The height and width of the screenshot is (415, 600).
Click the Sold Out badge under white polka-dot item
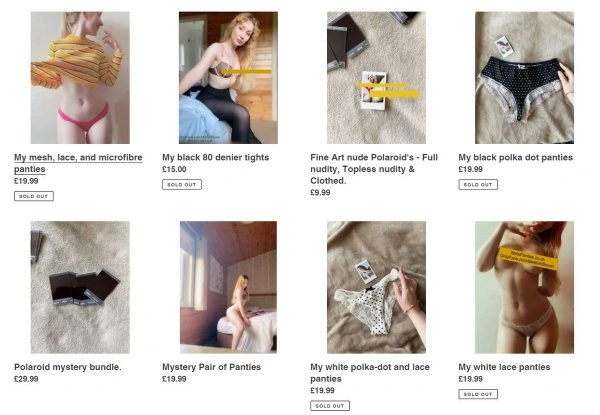click(x=330, y=406)
